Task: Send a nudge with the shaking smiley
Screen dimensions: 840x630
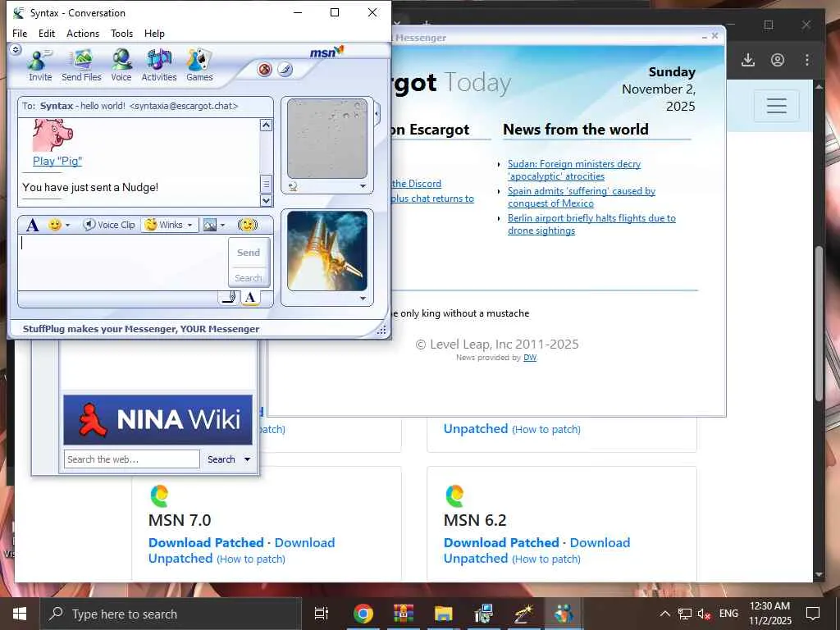Action: pyautogui.click(x=248, y=225)
